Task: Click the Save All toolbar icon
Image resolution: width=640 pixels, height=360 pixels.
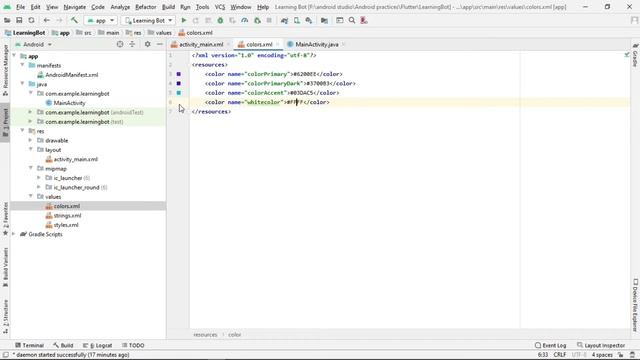Action: (x=19, y=20)
